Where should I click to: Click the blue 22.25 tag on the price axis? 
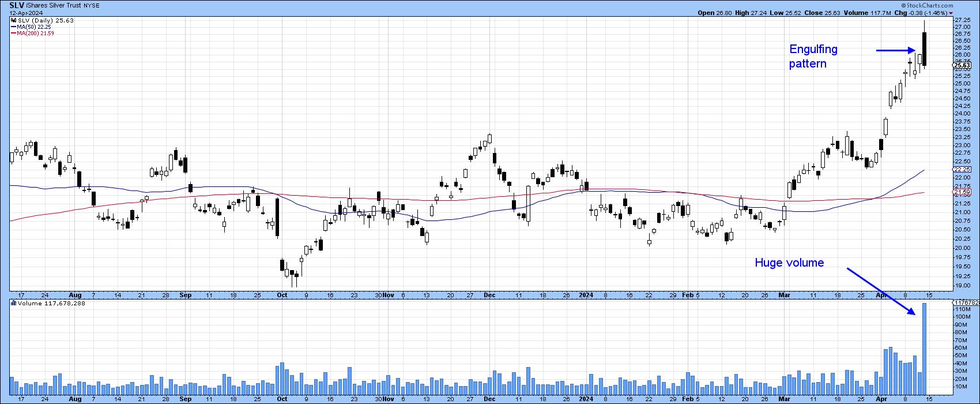tap(961, 170)
